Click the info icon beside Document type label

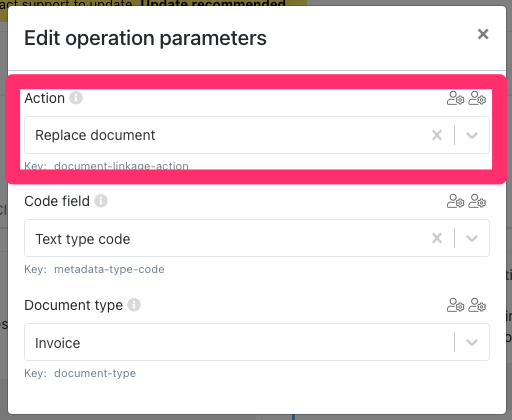point(134,305)
